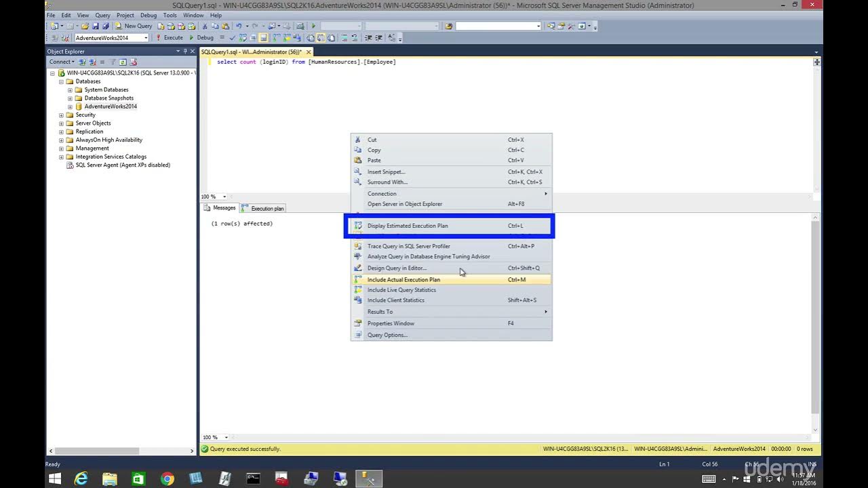The image size is (868, 488).
Task: Open the Connect dropdown in Object Explorer
Action: pyautogui.click(x=62, y=62)
